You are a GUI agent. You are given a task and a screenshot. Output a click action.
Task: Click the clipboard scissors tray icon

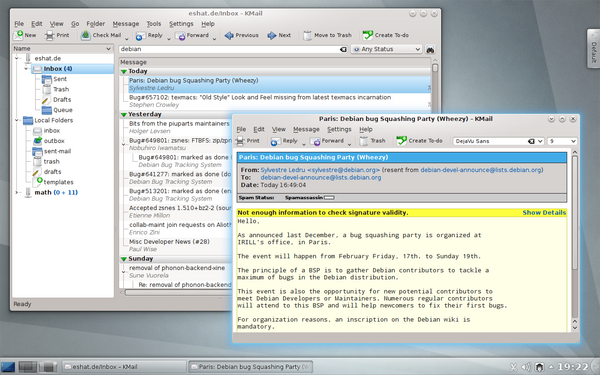click(514, 367)
